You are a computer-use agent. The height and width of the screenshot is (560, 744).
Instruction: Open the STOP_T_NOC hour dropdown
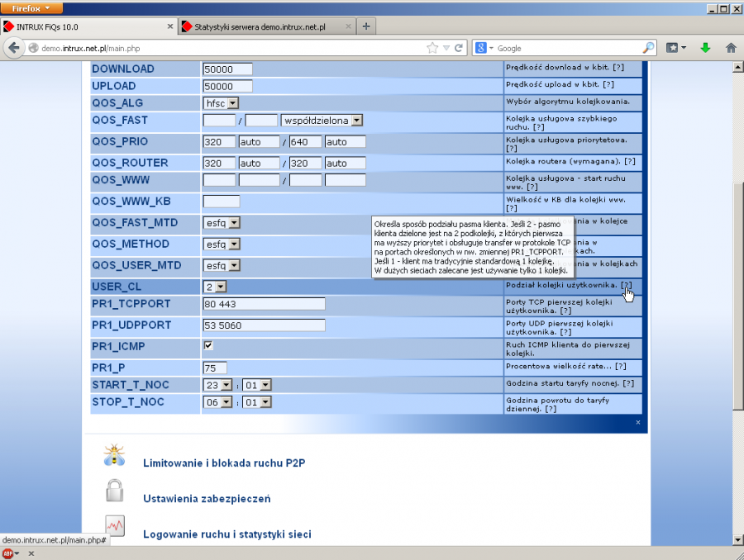(x=217, y=402)
